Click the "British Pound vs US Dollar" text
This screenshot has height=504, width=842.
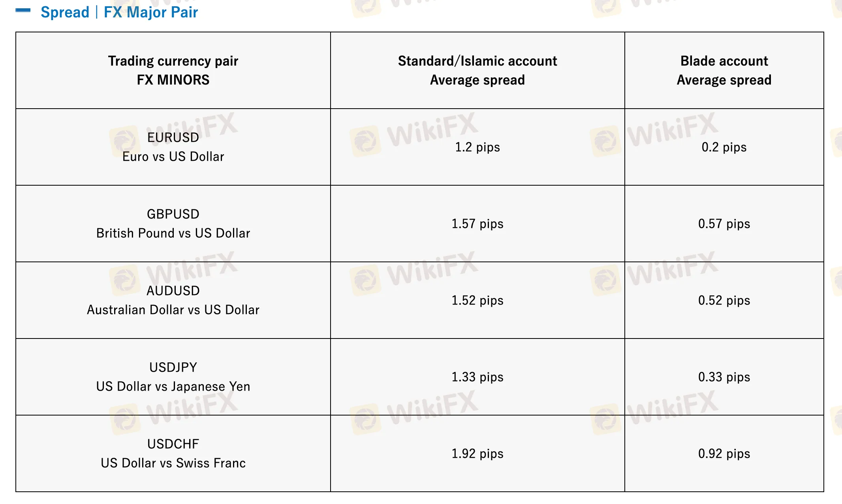[173, 233]
